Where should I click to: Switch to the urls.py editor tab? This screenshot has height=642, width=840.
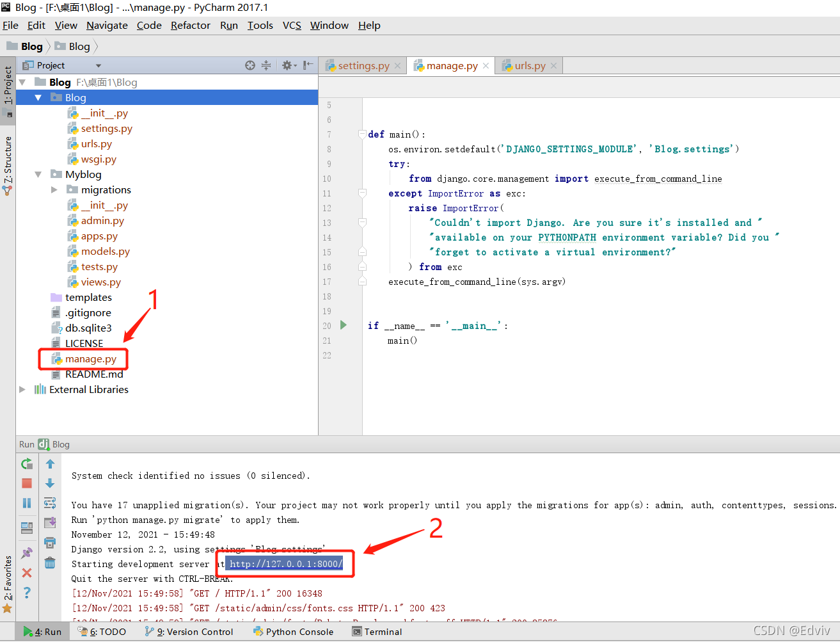[x=530, y=66]
